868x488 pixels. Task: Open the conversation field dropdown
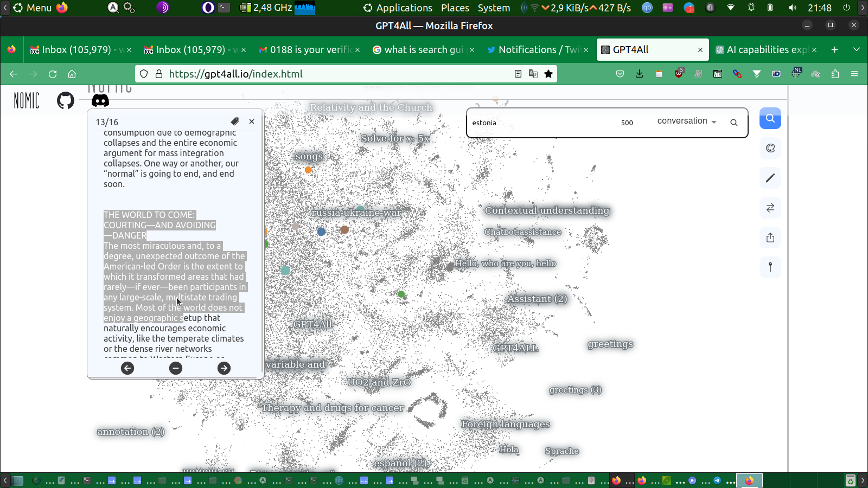pos(687,121)
